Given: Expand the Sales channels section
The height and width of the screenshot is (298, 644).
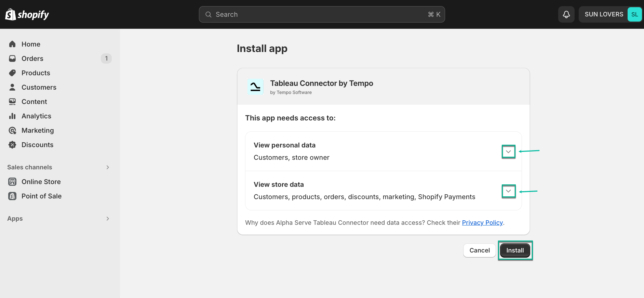Looking at the screenshot, I should pos(107,167).
